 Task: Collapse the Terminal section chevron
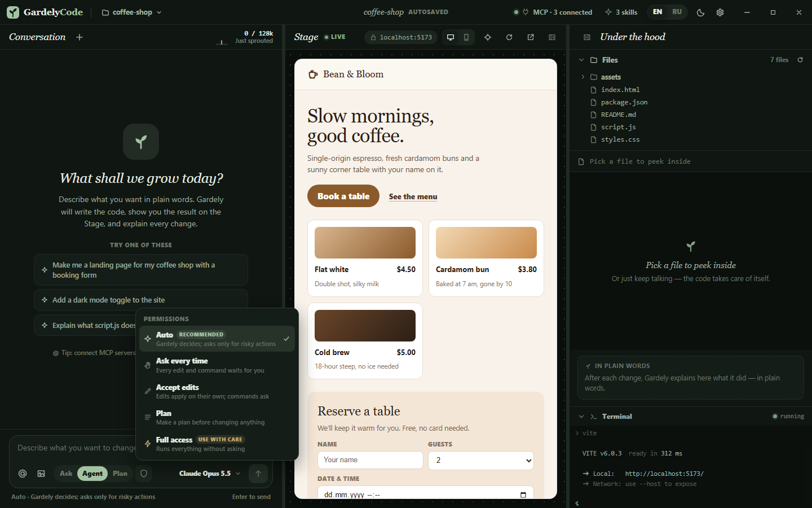581,417
